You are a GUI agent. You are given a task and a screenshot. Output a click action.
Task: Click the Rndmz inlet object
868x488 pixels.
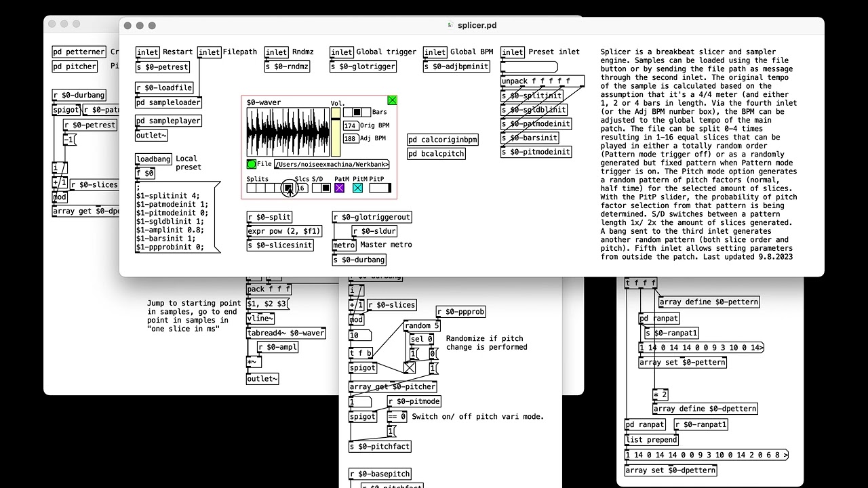coord(277,52)
